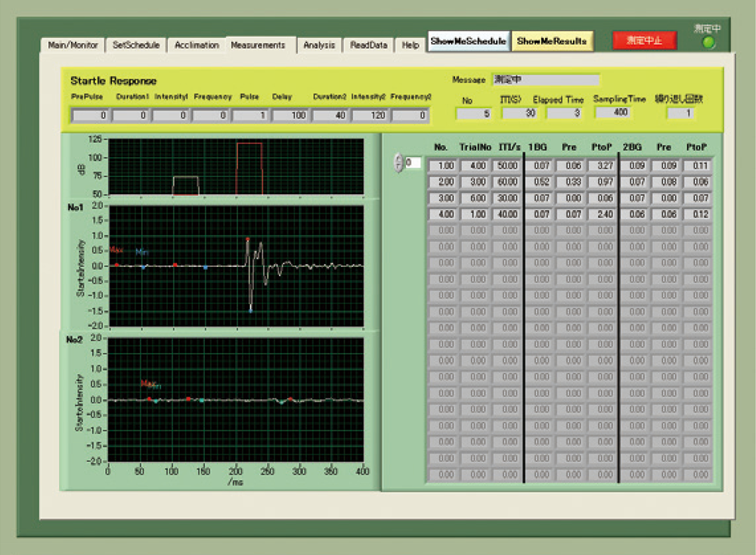The height and width of the screenshot is (555, 756).
Task: Click the ShowMeSchedule button
Action: (x=468, y=41)
